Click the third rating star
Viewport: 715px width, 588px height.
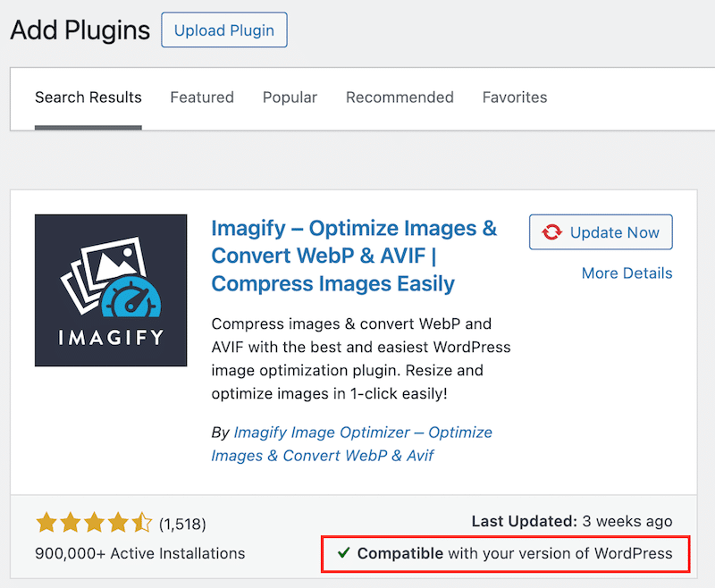[x=95, y=523]
